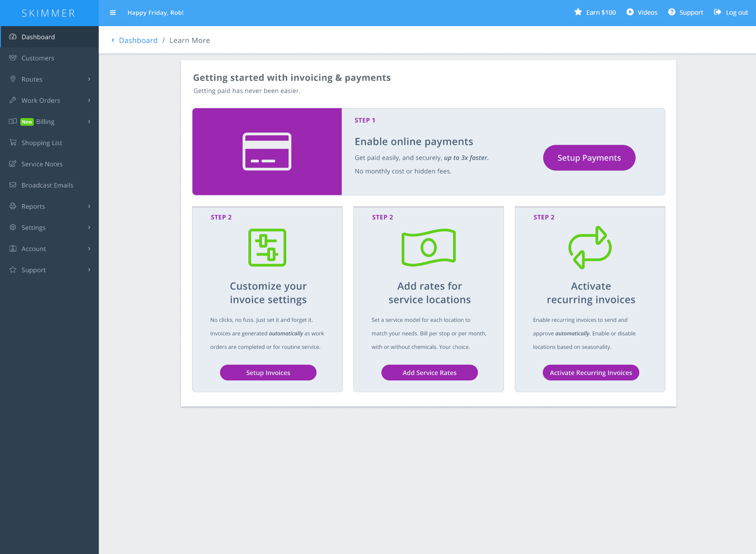Screen dimensions: 756x554
Task: Select Dashboard in the sidebar
Action: (x=38, y=37)
